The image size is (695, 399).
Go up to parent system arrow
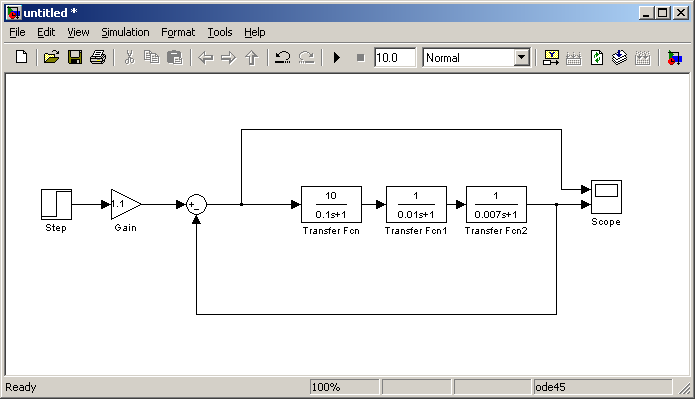tap(251, 58)
